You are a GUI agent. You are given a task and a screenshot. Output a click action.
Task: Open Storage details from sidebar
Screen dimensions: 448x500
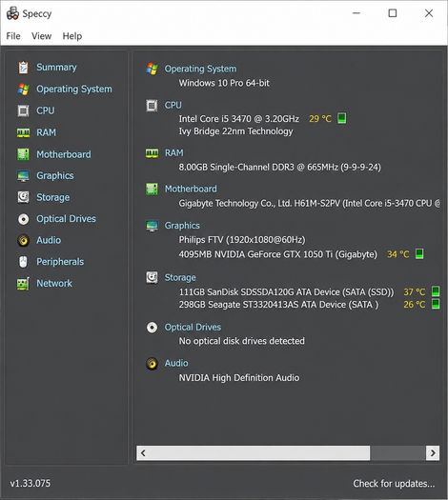click(53, 197)
